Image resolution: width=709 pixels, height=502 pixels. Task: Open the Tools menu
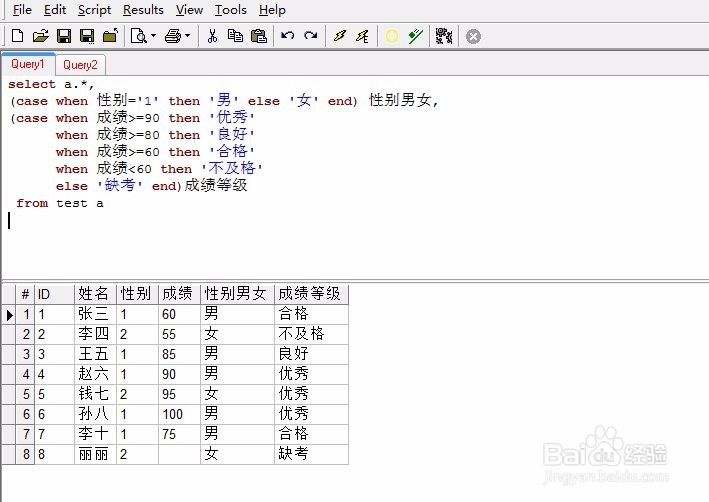pos(231,10)
